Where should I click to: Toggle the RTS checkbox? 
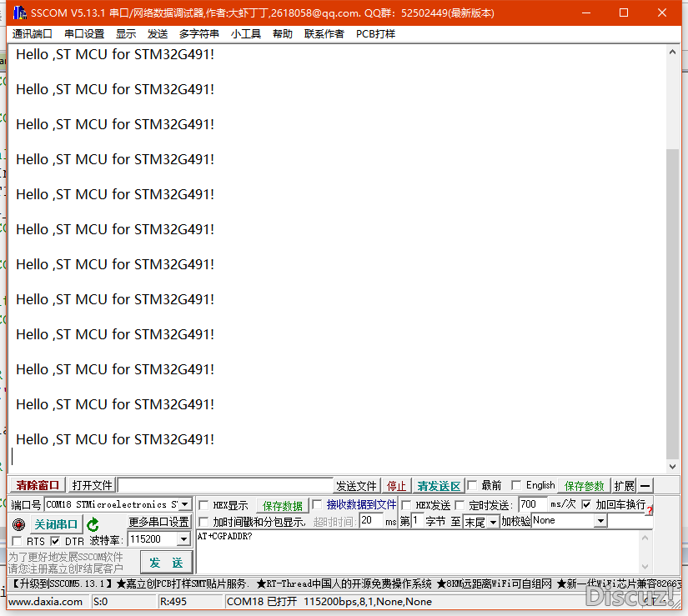pyautogui.click(x=17, y=541)
